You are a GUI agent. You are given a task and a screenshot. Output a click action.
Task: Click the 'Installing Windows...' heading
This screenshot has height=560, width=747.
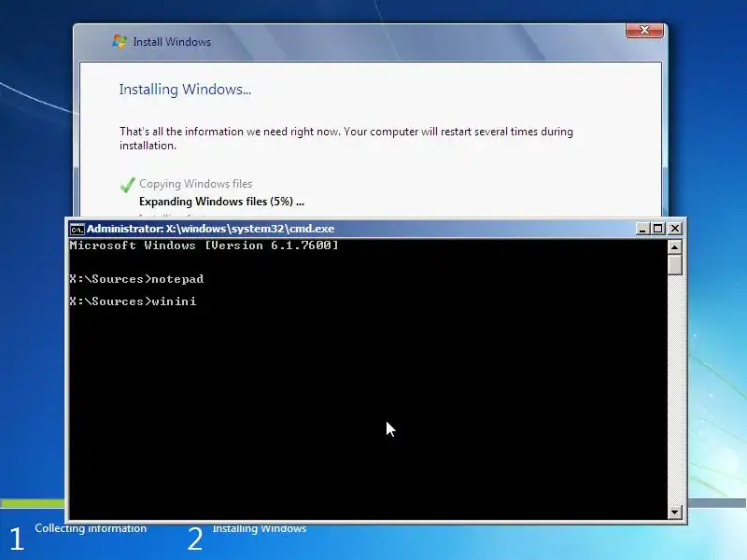pyautogui.click(x=185, y=89)
